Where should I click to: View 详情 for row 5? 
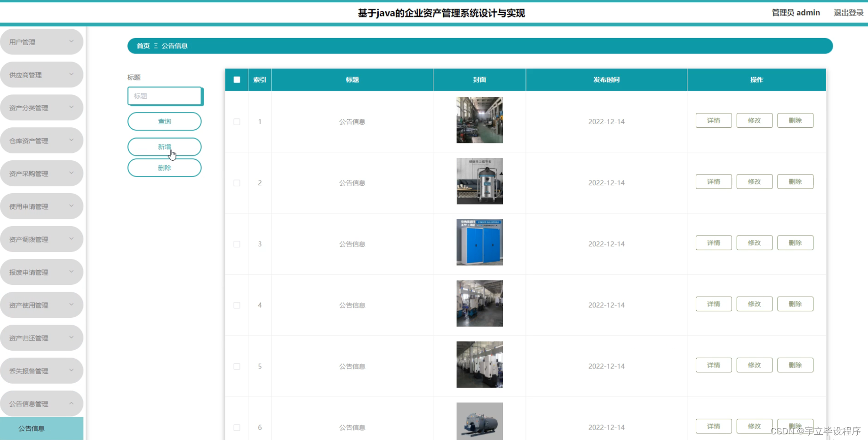[714, 365]
